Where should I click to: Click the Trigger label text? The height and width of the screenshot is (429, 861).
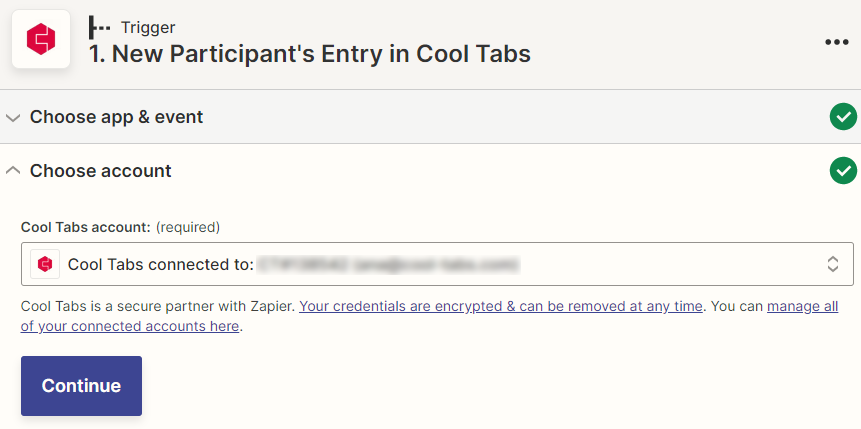(x=148, y=27)
